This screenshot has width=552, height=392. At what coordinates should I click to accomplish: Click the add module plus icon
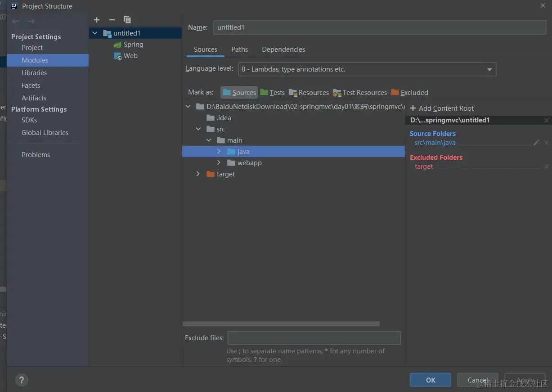(97, 20)
